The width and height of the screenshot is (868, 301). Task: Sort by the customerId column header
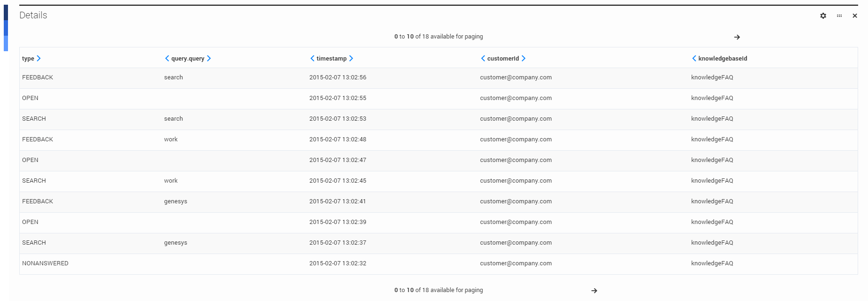tap(503, 59)
